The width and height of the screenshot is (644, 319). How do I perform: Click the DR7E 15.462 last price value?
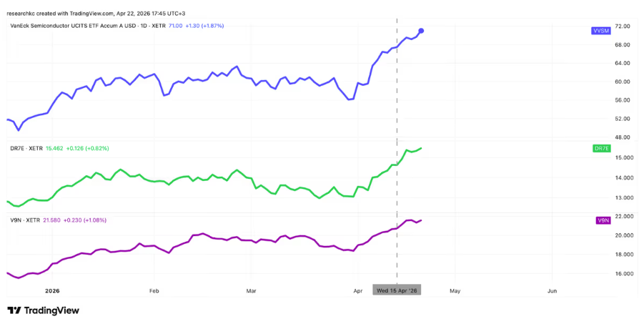click(x=54, y=148)
